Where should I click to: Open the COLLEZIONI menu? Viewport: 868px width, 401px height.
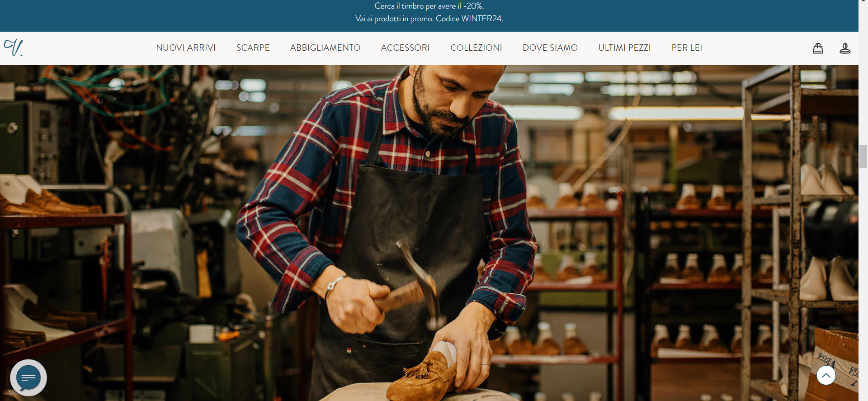[x=476, y=48]
